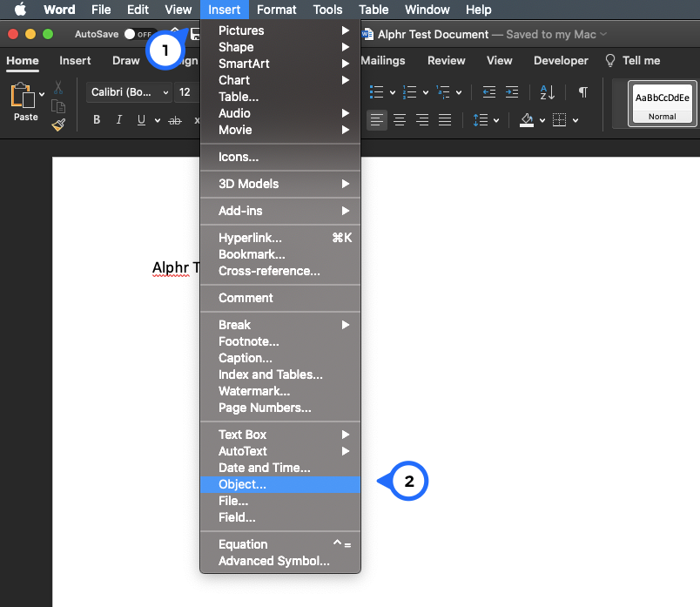Click the Format Painter brush icon
Screen dimensions: 700x607
click(58, 125)
